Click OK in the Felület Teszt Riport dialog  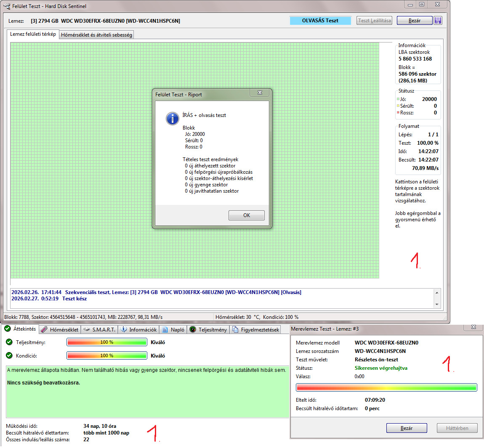[246, 215]
